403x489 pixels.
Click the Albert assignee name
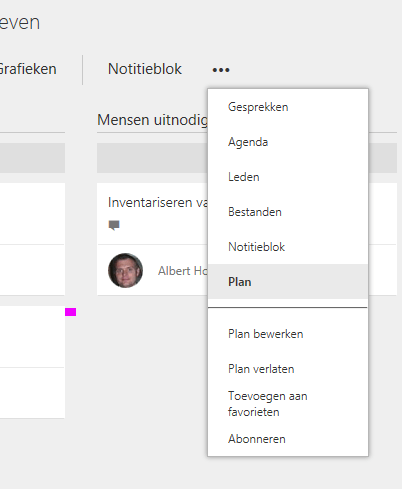(183, 271)
